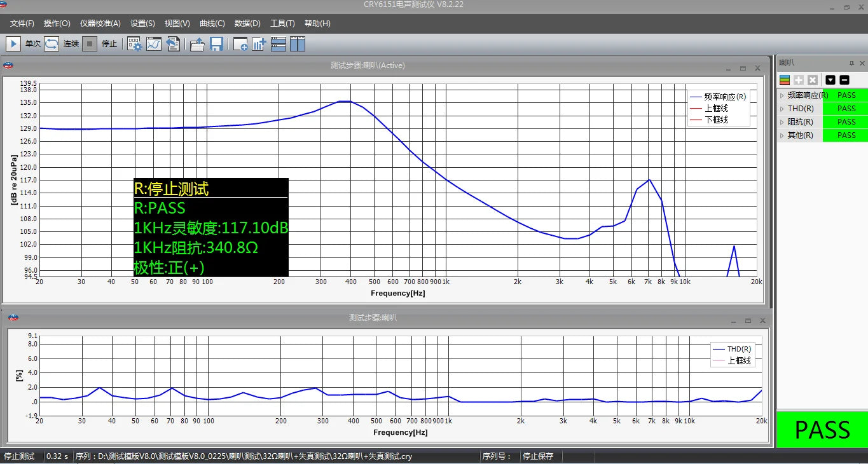Open the 仪器校准(A) menu
This screenshot has width=868, height=464.
click(x=100, y=24)
